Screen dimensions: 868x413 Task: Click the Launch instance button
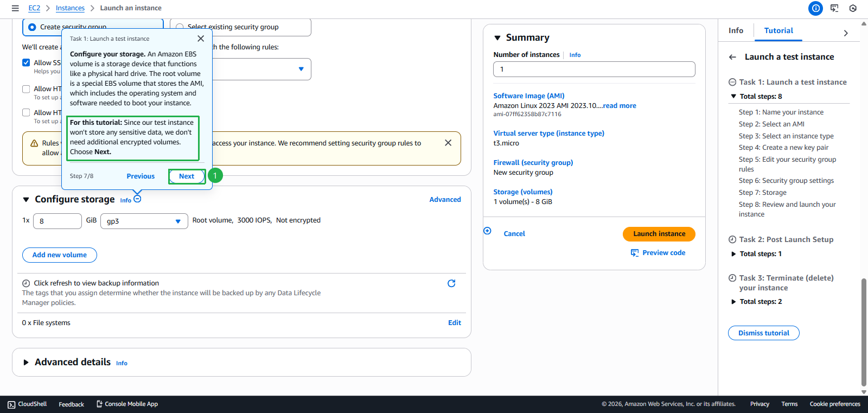[x=659, y=234]
